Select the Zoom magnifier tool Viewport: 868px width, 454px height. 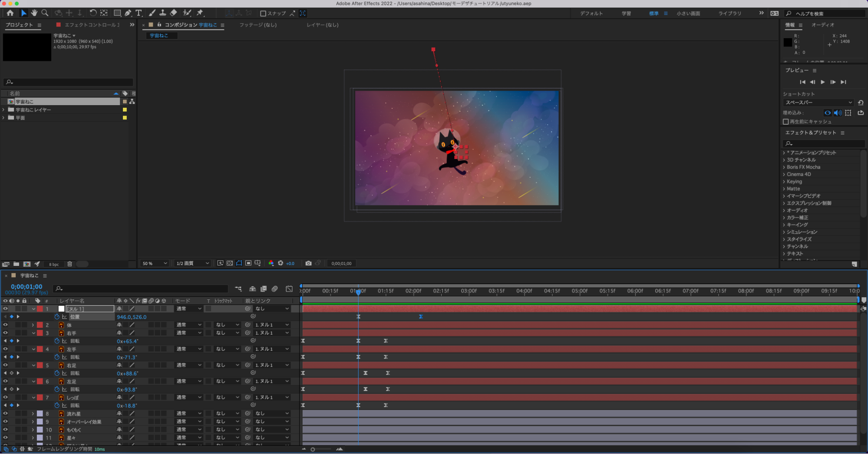pos(45,13)
